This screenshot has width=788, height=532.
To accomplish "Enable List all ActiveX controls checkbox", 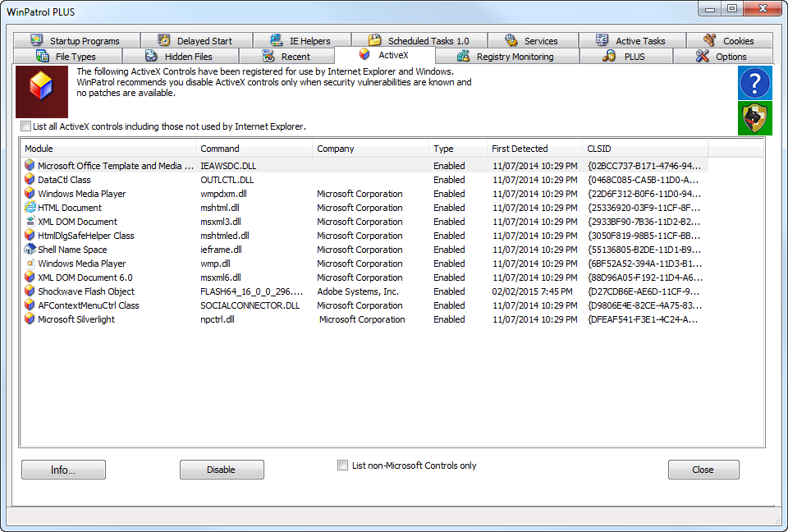I will click(x=26, y=126).
